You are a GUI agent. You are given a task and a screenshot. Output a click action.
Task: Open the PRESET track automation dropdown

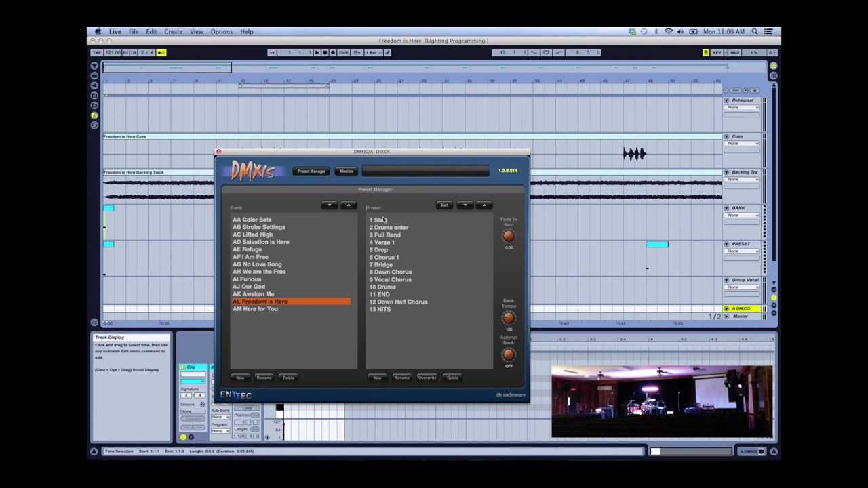[x=741, y=251]
